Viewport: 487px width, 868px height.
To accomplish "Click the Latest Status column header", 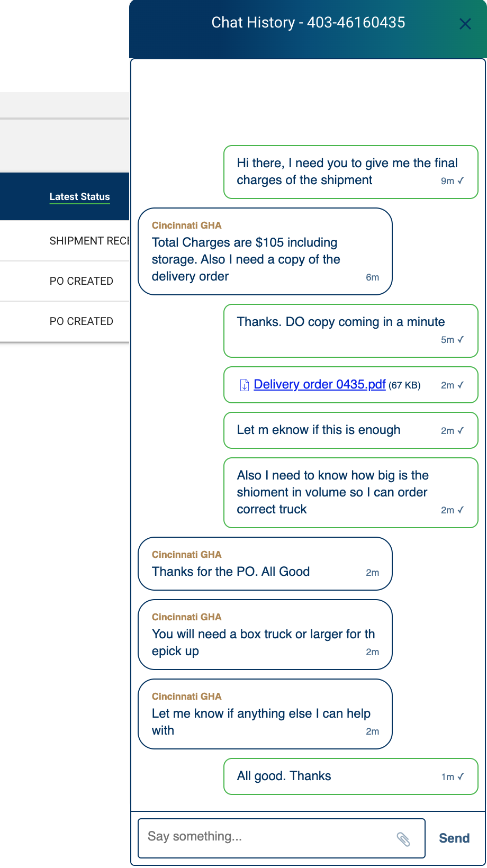I will pyautogui.click(x=80, y=196).
